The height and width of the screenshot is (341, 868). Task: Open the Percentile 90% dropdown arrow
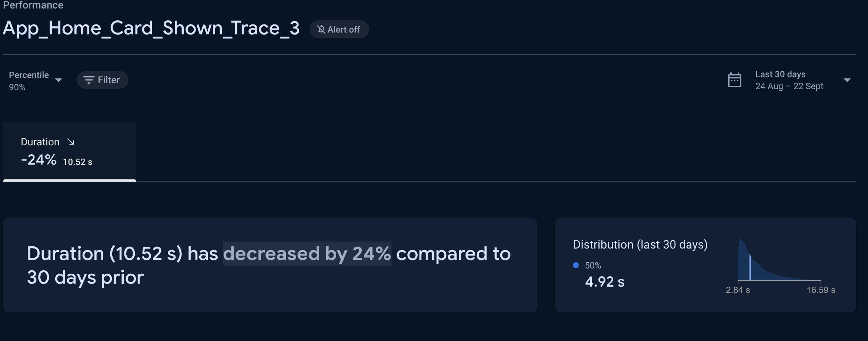pyautogui.click(x=59, y=80)
